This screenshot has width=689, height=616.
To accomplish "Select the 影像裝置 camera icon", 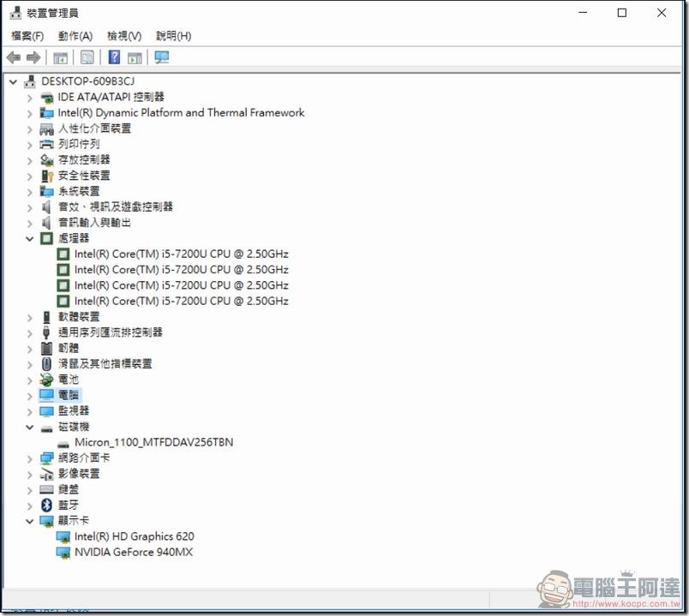I will pyautogui.click(x=46, y=474).
